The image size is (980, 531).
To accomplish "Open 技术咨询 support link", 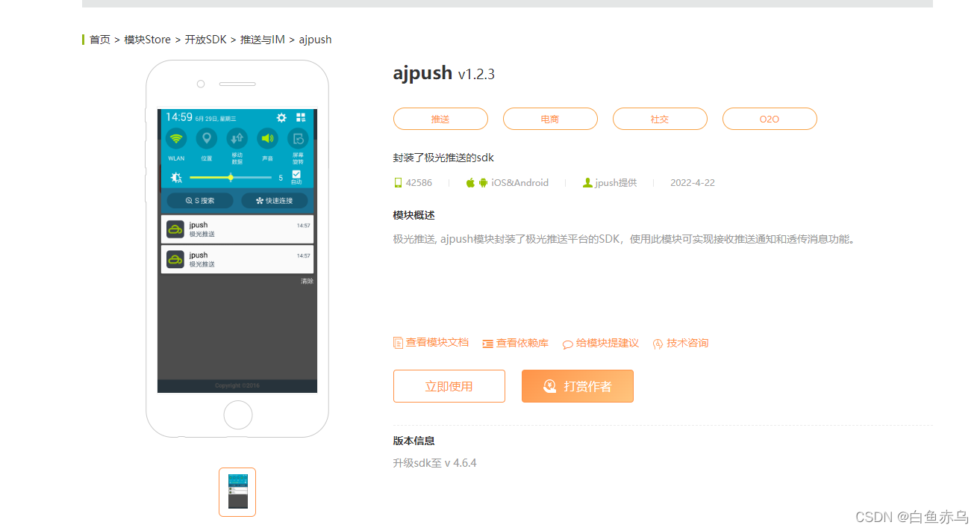I will (687, 344).
